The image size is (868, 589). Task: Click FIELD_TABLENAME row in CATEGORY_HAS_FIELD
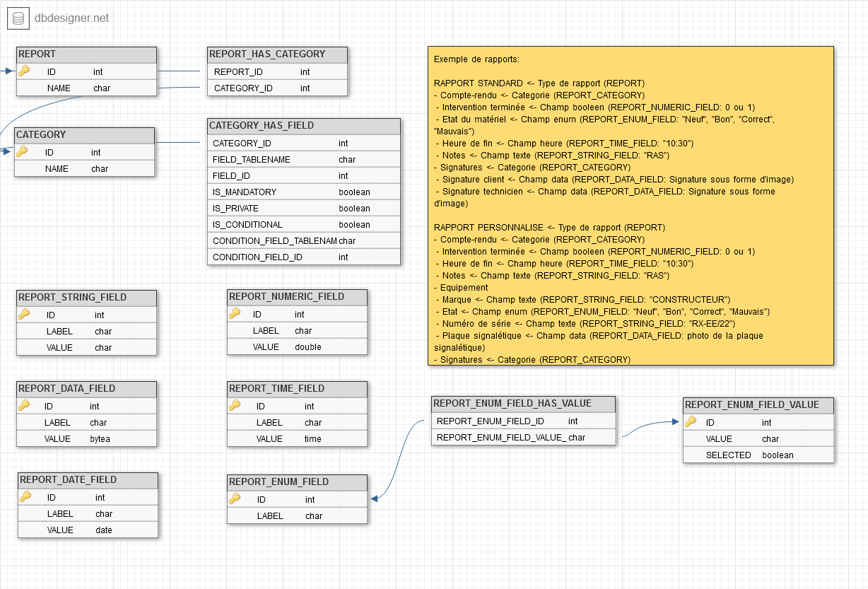[304, 159]
